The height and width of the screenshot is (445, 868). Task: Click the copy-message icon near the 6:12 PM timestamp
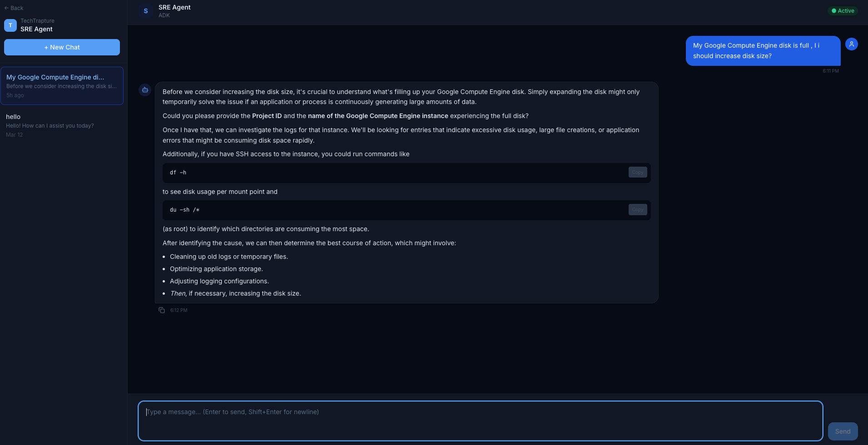coord(162,310)
